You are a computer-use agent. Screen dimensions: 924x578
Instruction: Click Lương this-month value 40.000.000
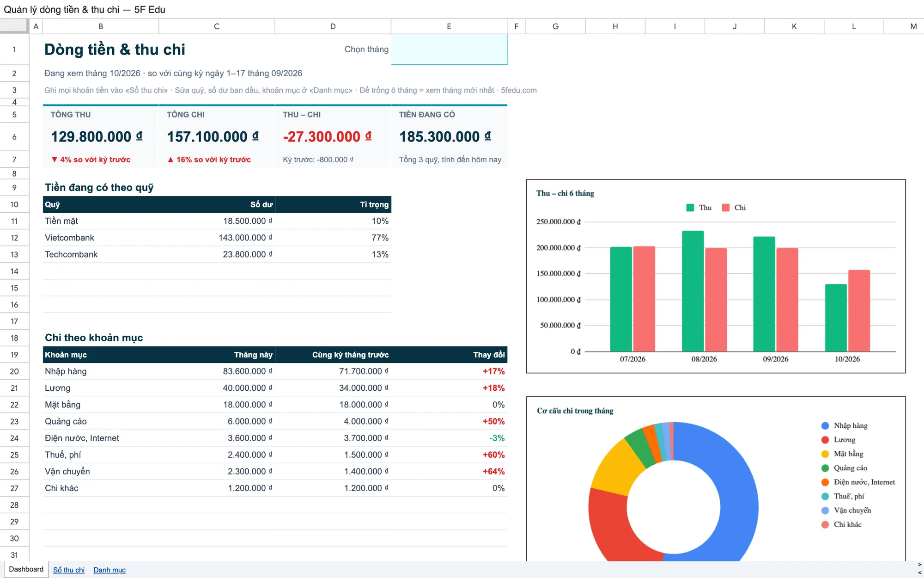tap(248, 388)
